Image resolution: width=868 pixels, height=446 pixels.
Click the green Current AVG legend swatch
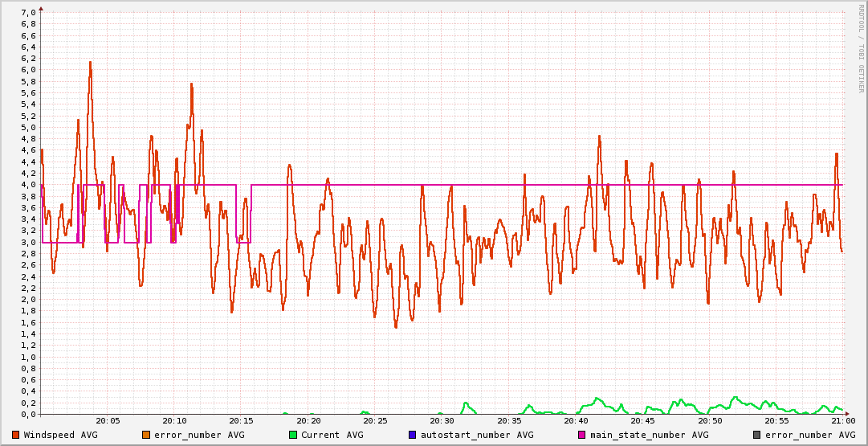[x=293, y=435]
